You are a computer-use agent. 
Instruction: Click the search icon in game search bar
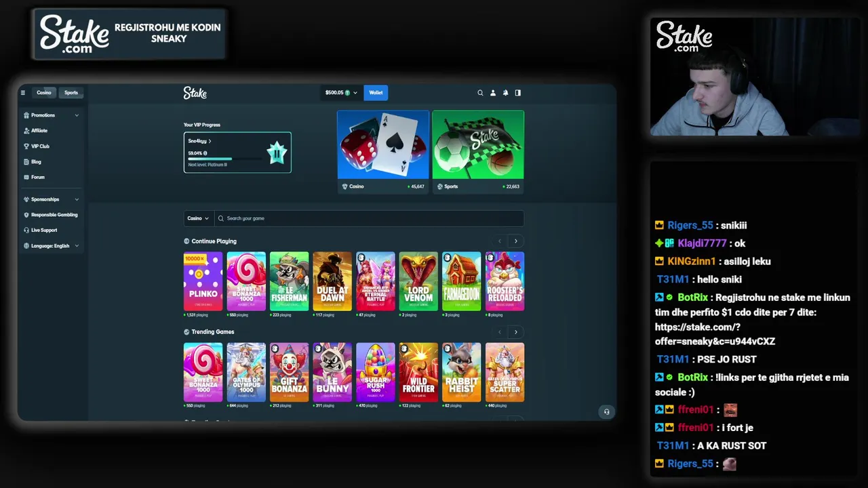pyautogui.click(x=221, y=218)
